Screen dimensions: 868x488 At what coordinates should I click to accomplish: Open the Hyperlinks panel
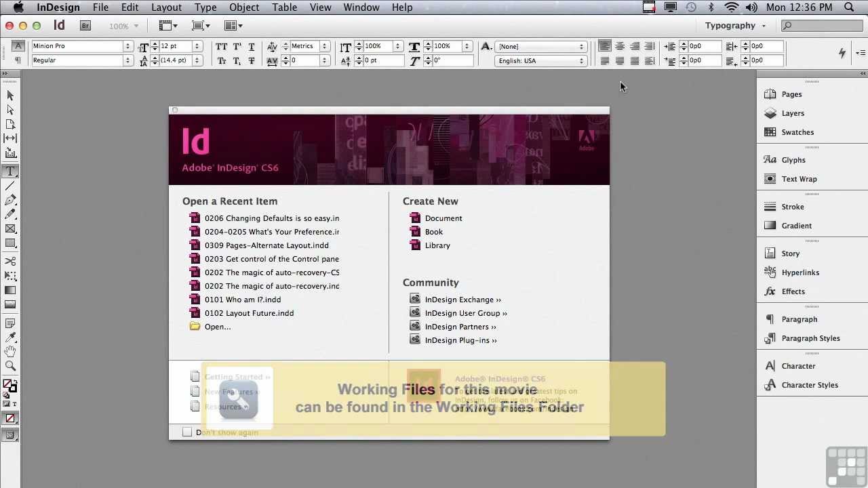tap(791, 272)
